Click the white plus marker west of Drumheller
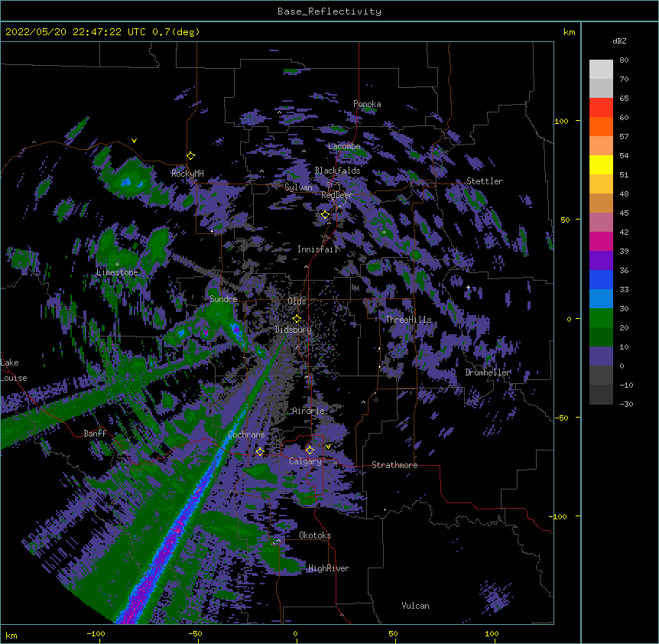The image size is (659, 644). tap(468, 287)
